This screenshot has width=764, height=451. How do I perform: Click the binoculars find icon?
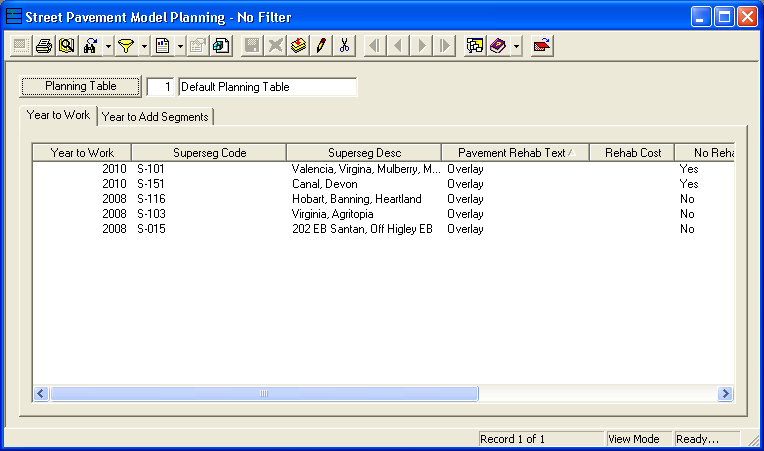pos(90,46)
